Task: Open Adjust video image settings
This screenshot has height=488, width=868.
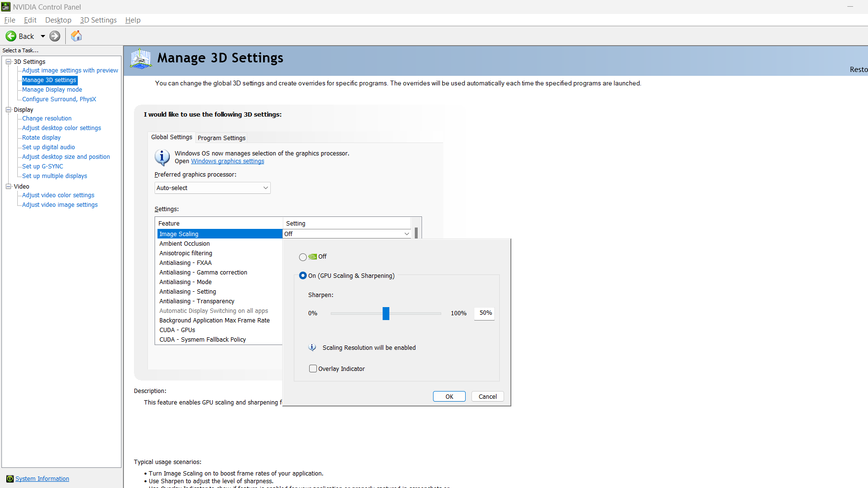Action: [60, 205]
